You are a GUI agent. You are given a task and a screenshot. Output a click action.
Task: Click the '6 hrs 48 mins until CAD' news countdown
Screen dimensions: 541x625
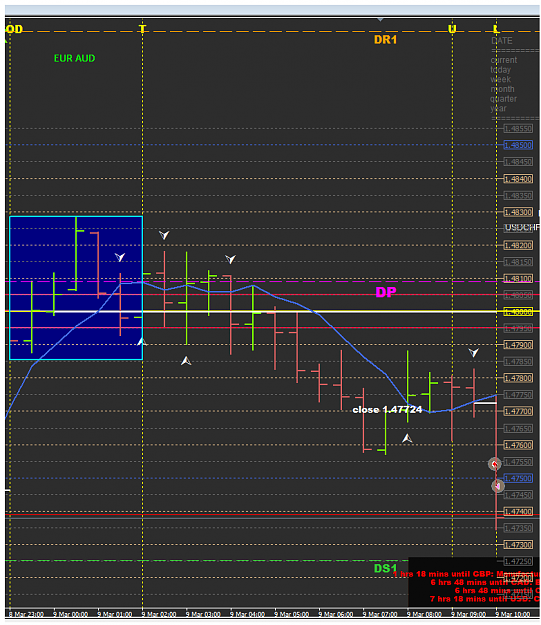(485, 582)
